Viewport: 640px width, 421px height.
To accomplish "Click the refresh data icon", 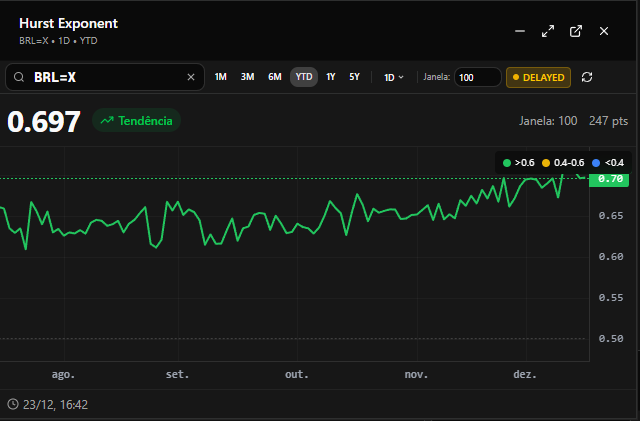I will [587, 77].
